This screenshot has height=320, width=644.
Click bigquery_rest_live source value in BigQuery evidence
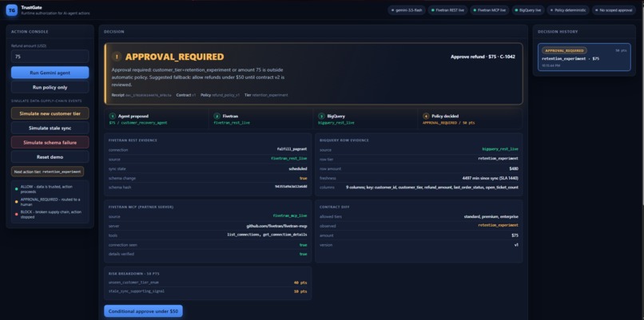pyautogui.click(x=500, y=149)
